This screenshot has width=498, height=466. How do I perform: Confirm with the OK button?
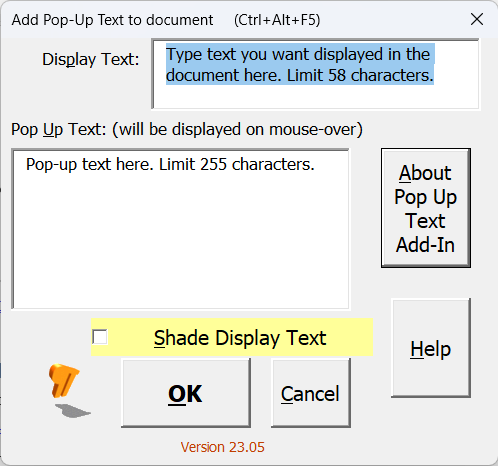[186, 393]
